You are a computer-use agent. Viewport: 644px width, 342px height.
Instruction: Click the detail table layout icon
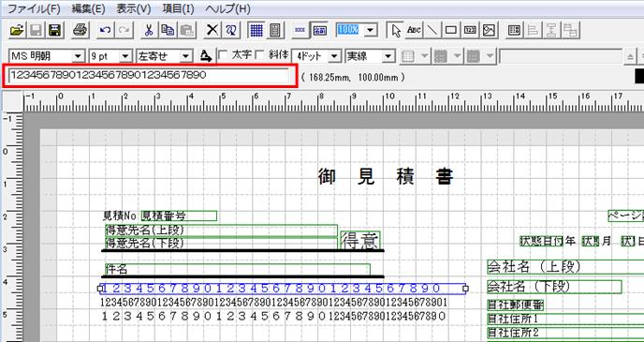click(514, 30)
